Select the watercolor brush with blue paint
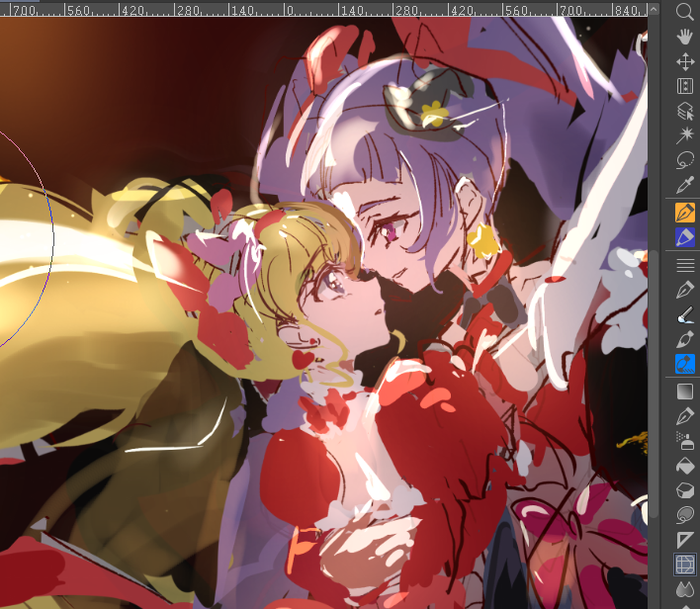Image resolution: width=700 pixels, height=609 pixels. [685, 315]
